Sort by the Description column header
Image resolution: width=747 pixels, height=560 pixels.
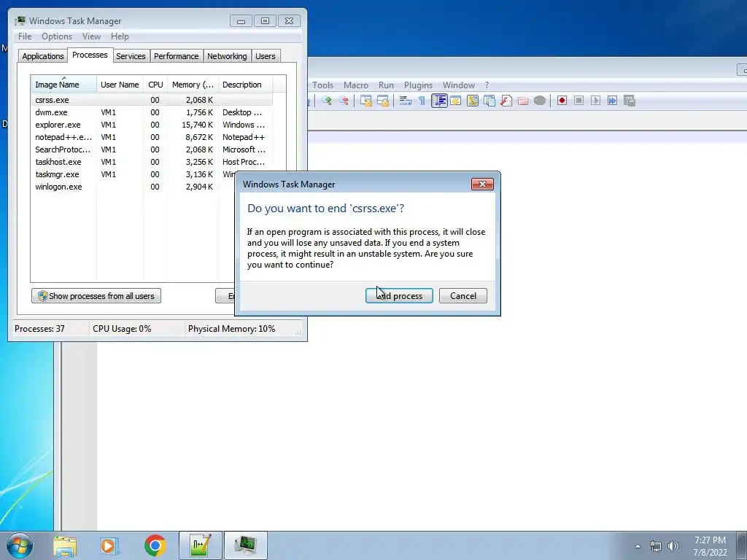(245, 85)
